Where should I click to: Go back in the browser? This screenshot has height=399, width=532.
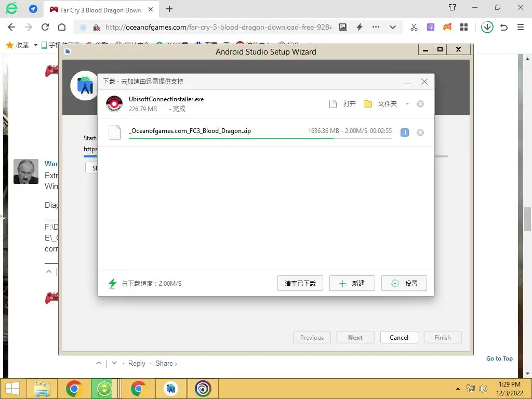pos(11,27)
